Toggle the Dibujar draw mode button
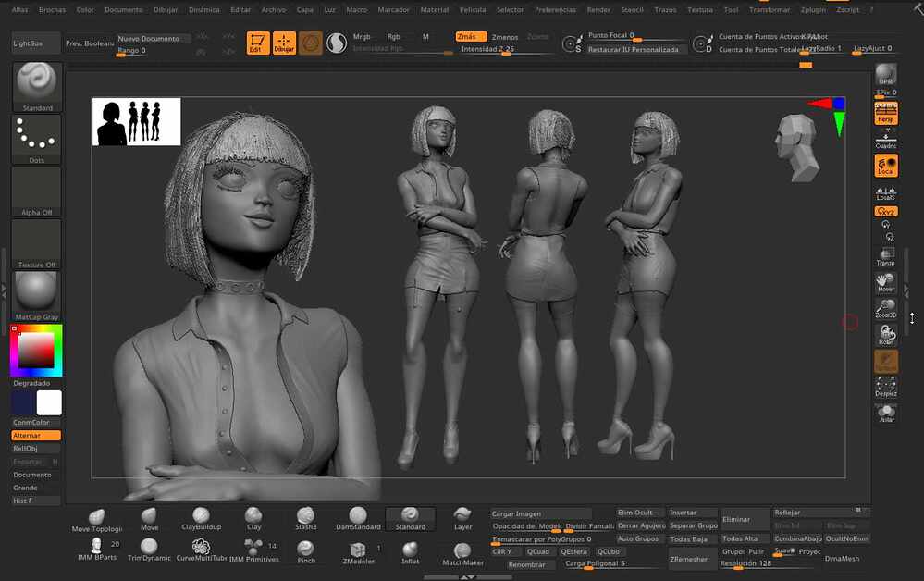 coord(284,43)
